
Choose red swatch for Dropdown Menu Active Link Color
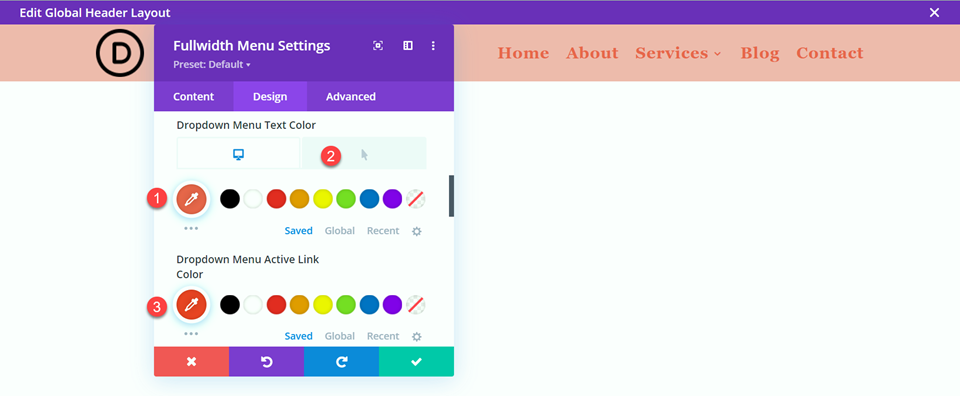[x=276, y=304]
